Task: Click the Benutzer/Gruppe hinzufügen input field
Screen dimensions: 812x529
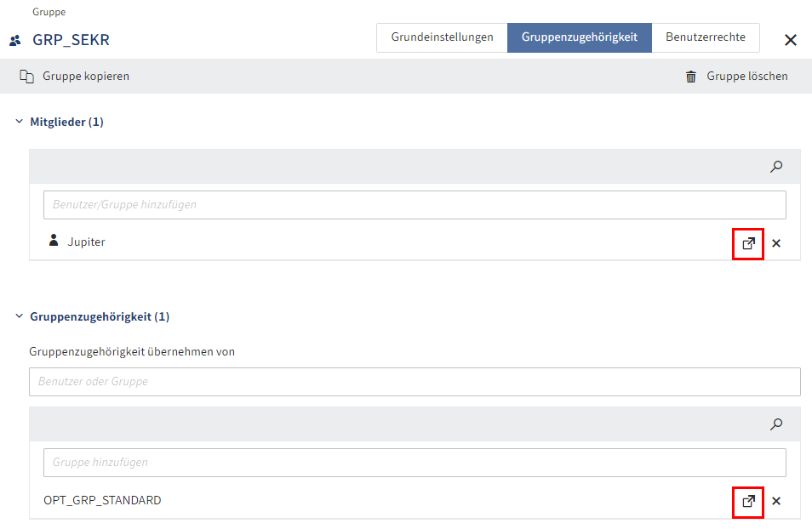Action: point(415,204)
